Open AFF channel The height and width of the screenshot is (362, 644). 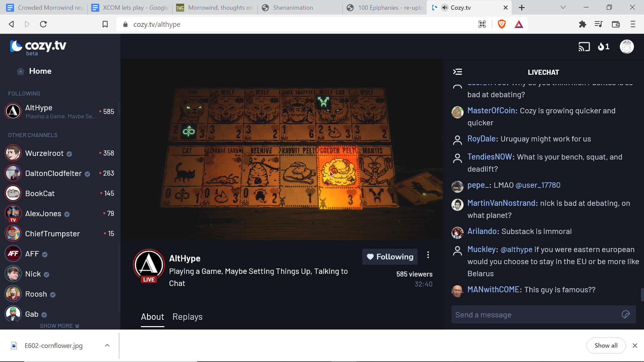point(60,254)
